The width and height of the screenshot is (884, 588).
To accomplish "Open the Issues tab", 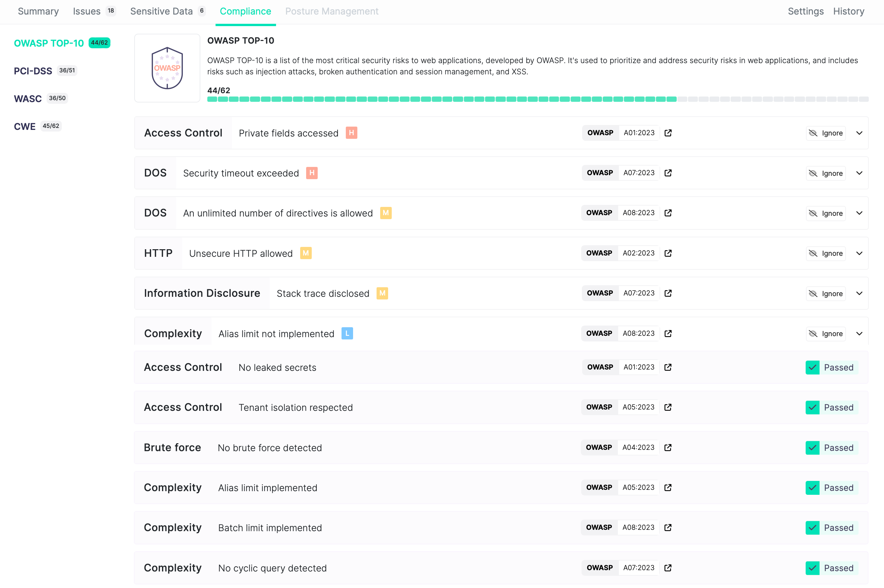I will point(86,11).
